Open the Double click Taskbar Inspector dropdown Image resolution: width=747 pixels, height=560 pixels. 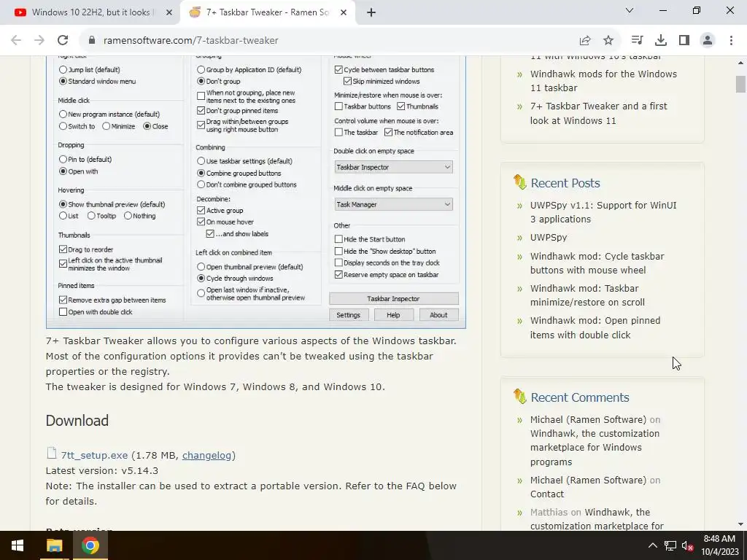(x=393, y=167)
